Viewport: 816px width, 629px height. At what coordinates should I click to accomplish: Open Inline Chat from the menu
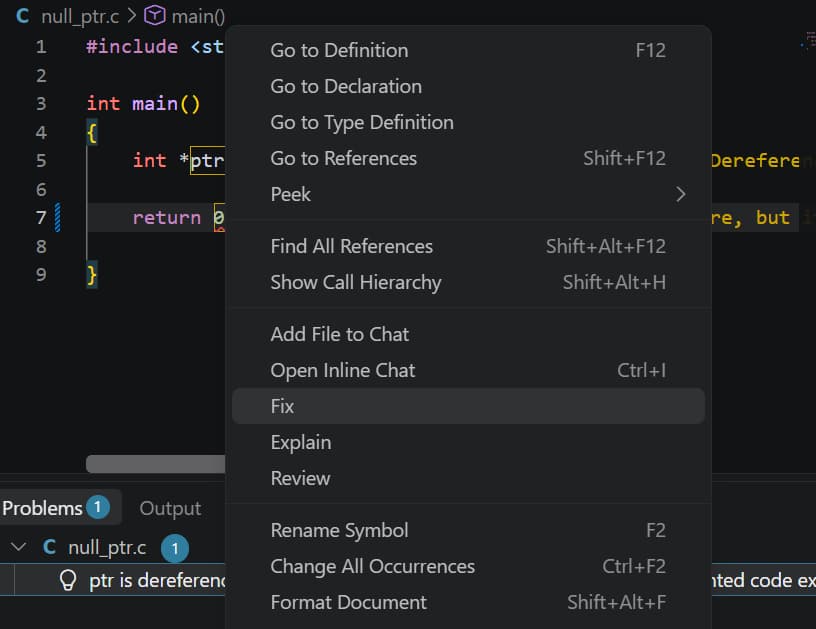click(468, 370)
